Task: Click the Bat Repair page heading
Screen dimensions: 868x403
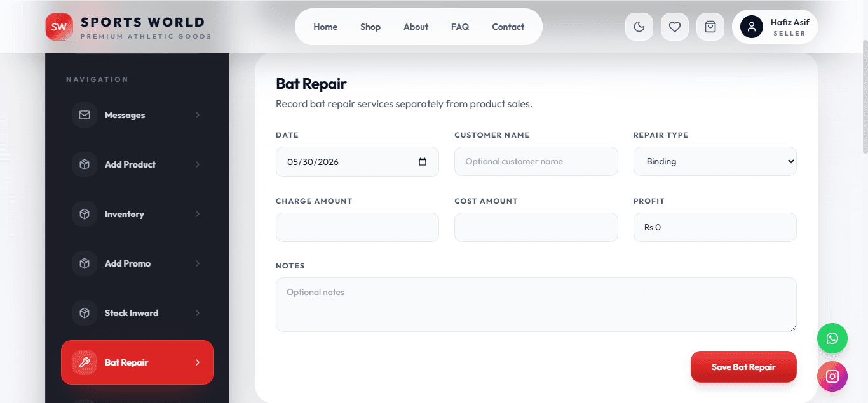Action: coord(311,84)
